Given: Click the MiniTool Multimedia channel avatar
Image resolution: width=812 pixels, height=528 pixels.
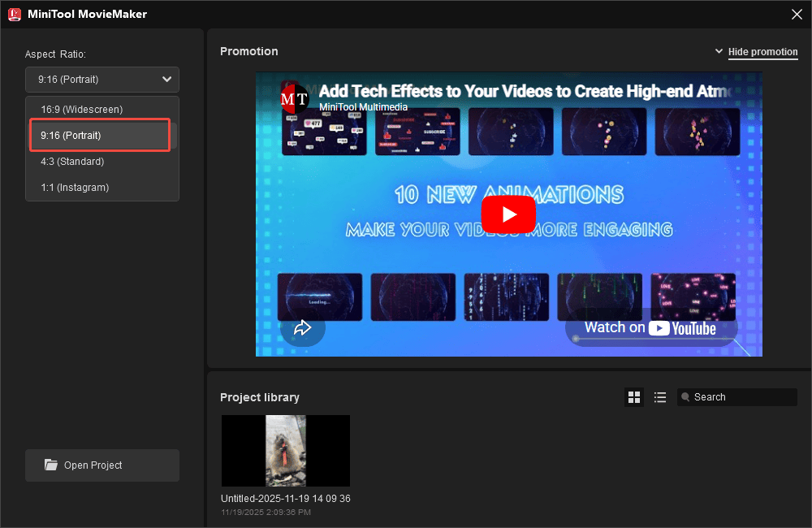Looking at the screenshot, I should tap(295, 98).
